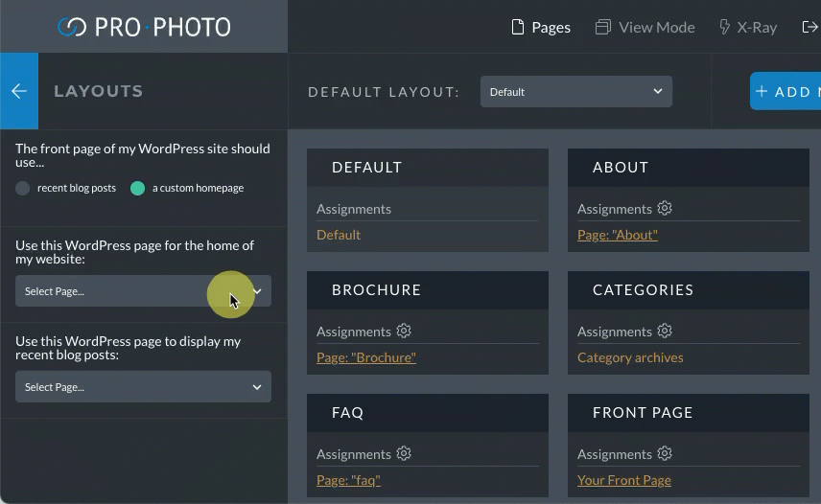Click the back arrow beside Layouts
The width and height of the screenshot is (821, 504).
click(19, 91)
